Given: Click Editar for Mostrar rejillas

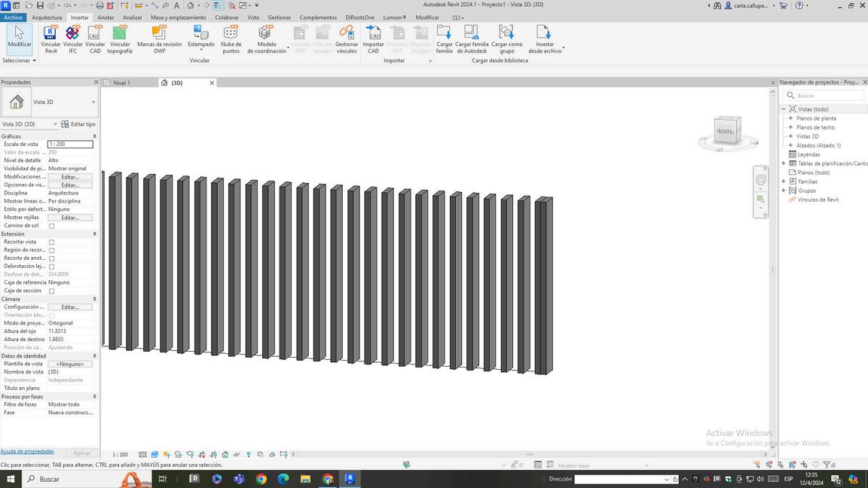Looking at the screenshot, I should click(70, 218).
